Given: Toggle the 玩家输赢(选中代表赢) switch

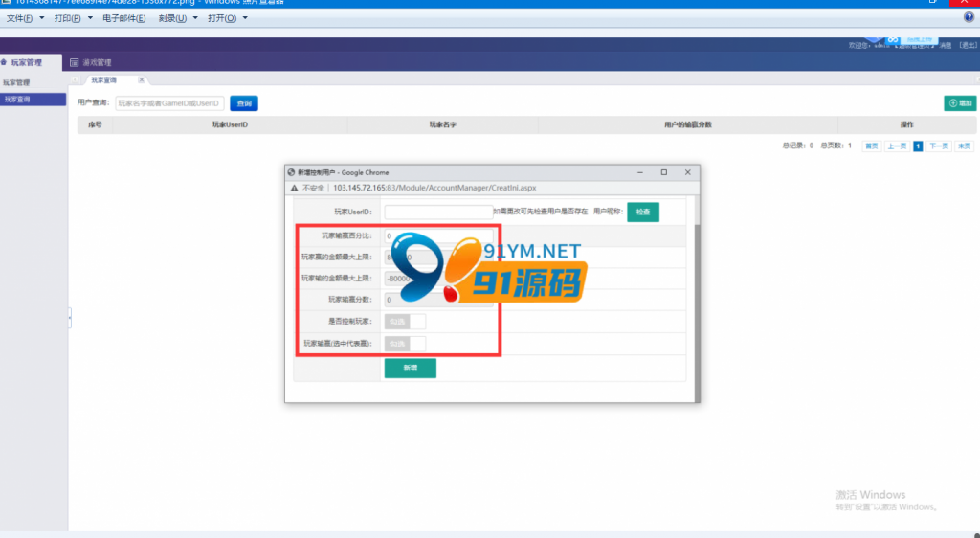Looking at the screenshot, I should [405, 344].
